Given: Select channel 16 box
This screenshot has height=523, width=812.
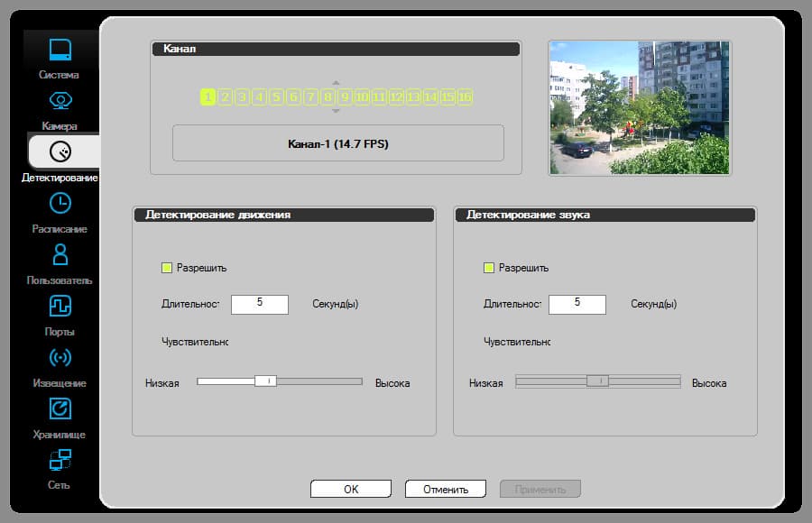Looking at the screenshot, I should pos(465,96).
